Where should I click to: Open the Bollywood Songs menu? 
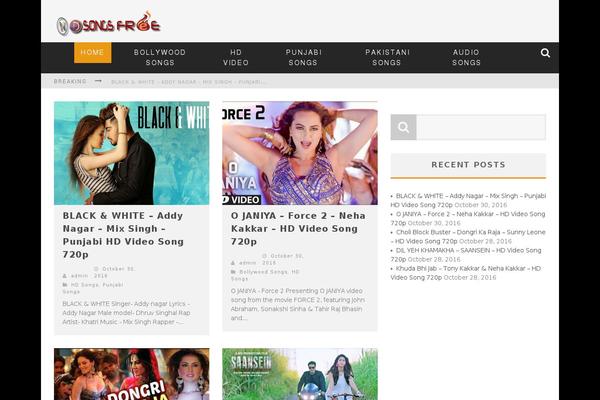coord(160,57)
